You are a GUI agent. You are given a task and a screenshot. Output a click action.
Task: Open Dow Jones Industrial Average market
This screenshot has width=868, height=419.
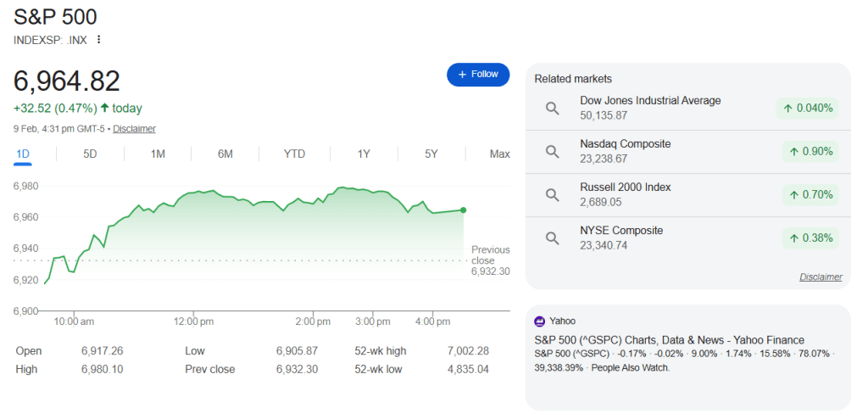click(x=688, y=108)
